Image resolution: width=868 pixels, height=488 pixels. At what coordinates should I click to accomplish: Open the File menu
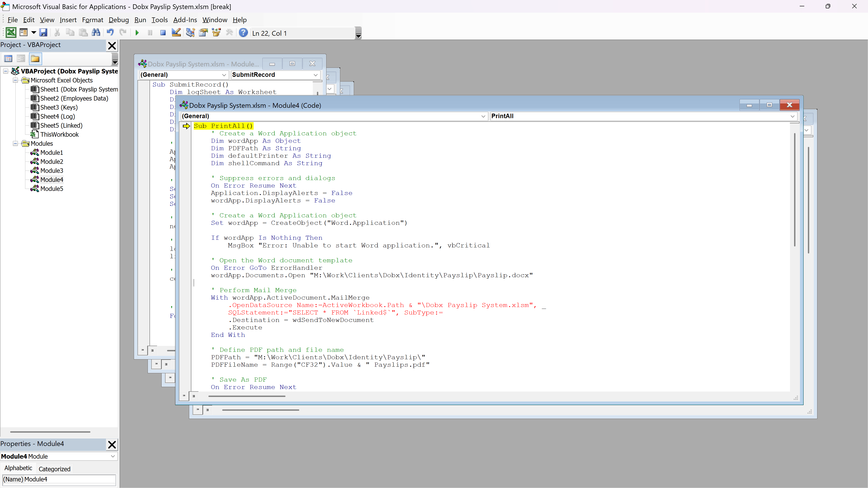tap(12, 20)
